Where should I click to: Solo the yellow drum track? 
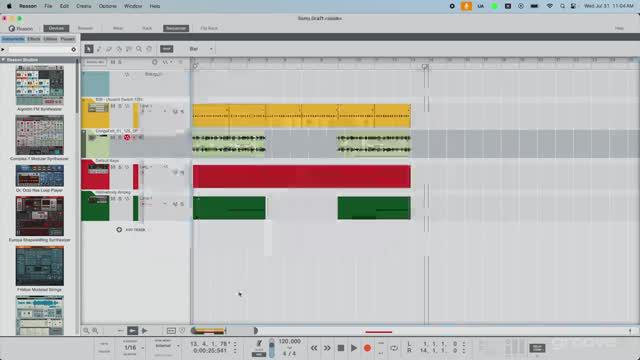pos(120,106)
